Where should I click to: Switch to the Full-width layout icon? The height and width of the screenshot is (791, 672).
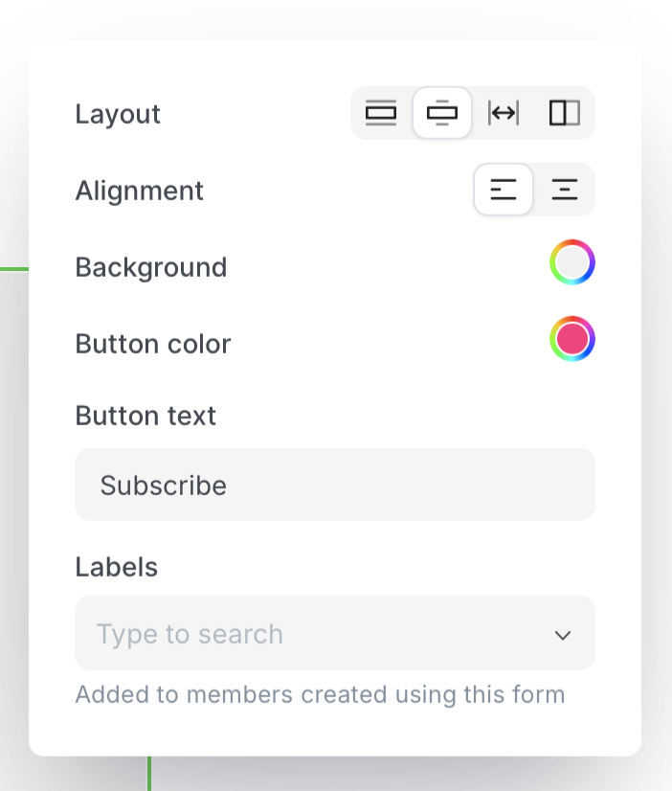pos(504,113)
